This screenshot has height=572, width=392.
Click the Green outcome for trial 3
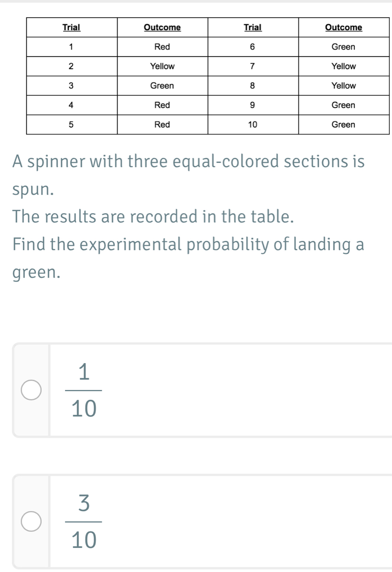point(162,86)
